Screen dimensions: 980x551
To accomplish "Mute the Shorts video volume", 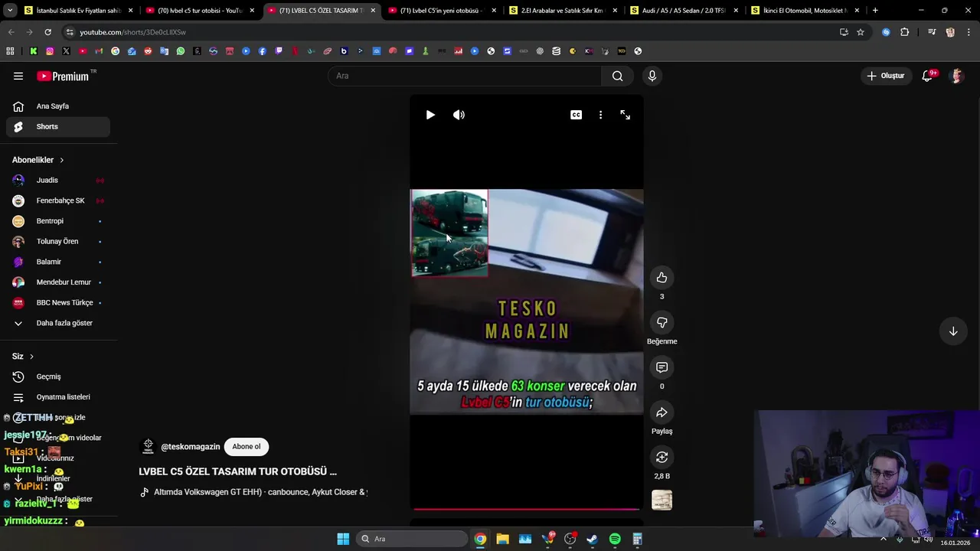I will coord(459,115).
